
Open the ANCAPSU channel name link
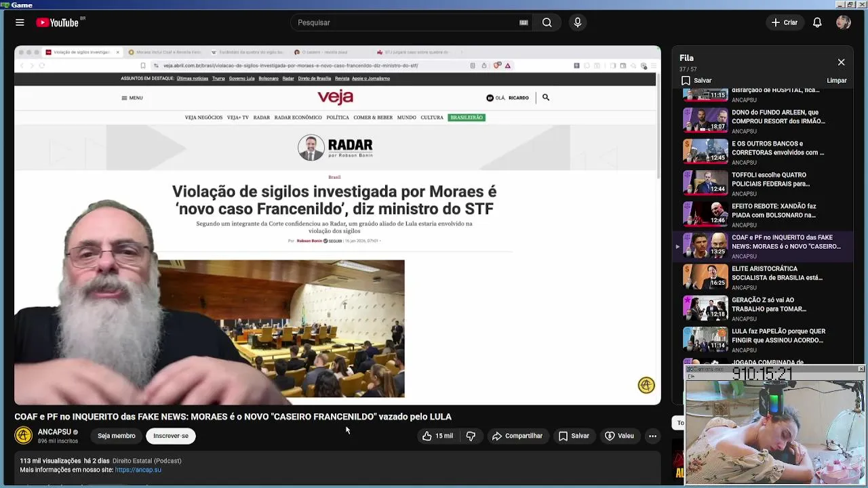54,432
